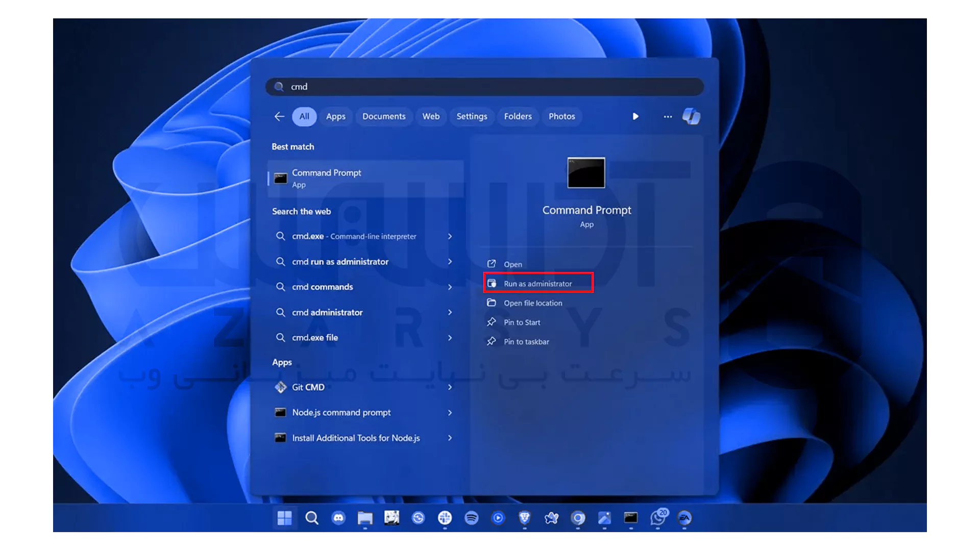The width and height of the screenshot is (980, 551).
Task: Open Discord from the taskbar
Action: [338, 518]
